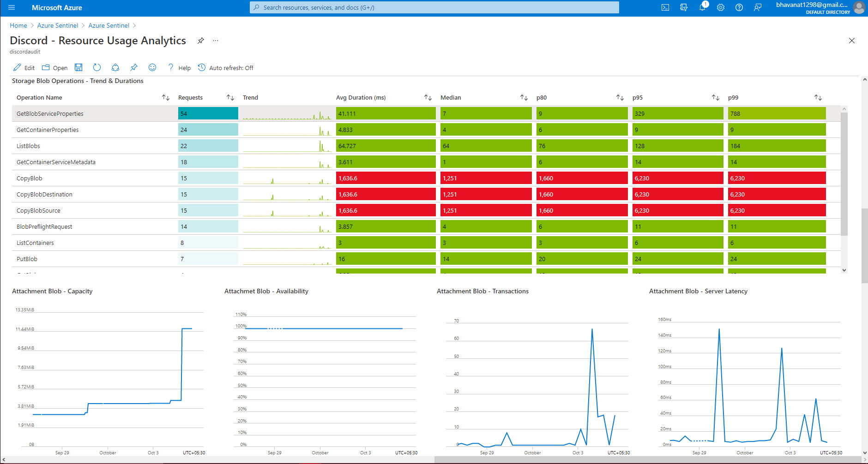Image resolution: width=868 pixels, height=464 pixels.
Task: Select the CopyBlobDestination operation name
Action: (x=44, y=194)
